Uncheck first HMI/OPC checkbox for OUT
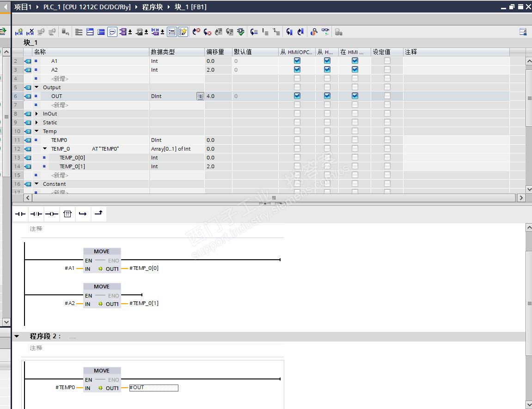Screen dimensions: 532x409 (297, 96)
